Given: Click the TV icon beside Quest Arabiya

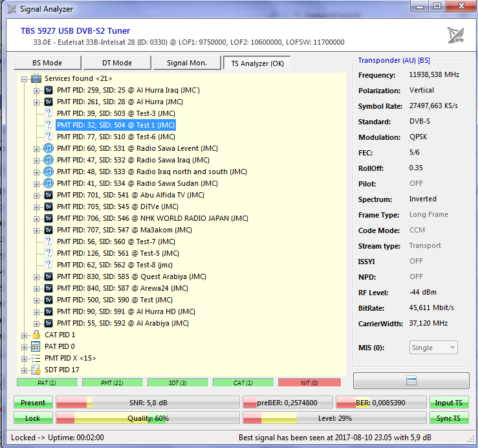Looking at the screenshot, I should [x=49, y=276].
